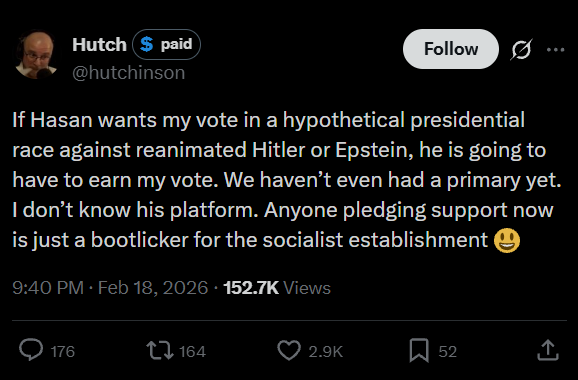Screen dimensions: 578x380
Task: Click the Hutch display name
Action: (99, 45)
